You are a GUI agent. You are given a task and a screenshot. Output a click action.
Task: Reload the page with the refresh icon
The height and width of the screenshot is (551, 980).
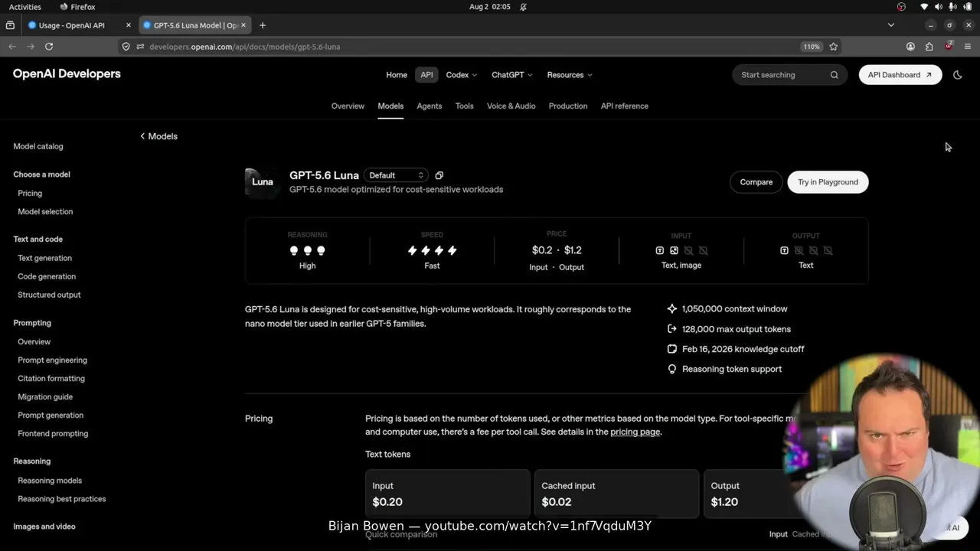pos(49,47)
